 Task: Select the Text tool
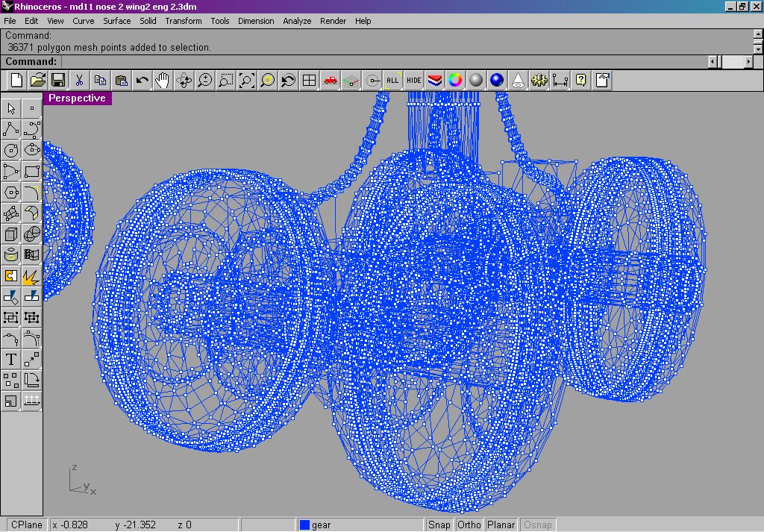11,360
